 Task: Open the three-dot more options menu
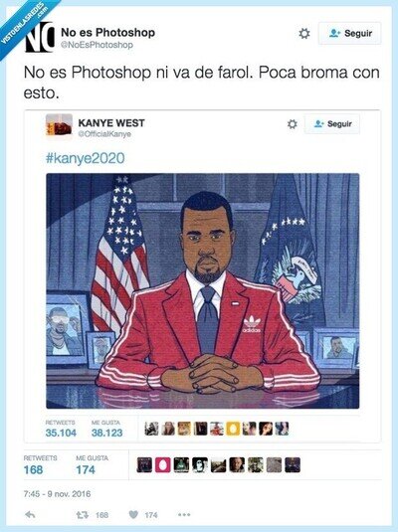[184, 515]
